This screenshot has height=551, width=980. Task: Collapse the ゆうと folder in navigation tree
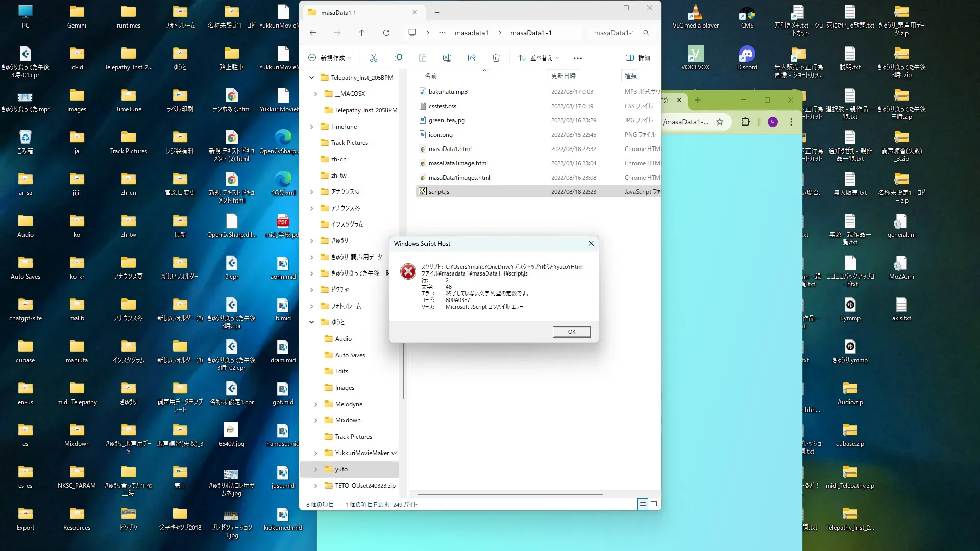[x=312, y=322]
